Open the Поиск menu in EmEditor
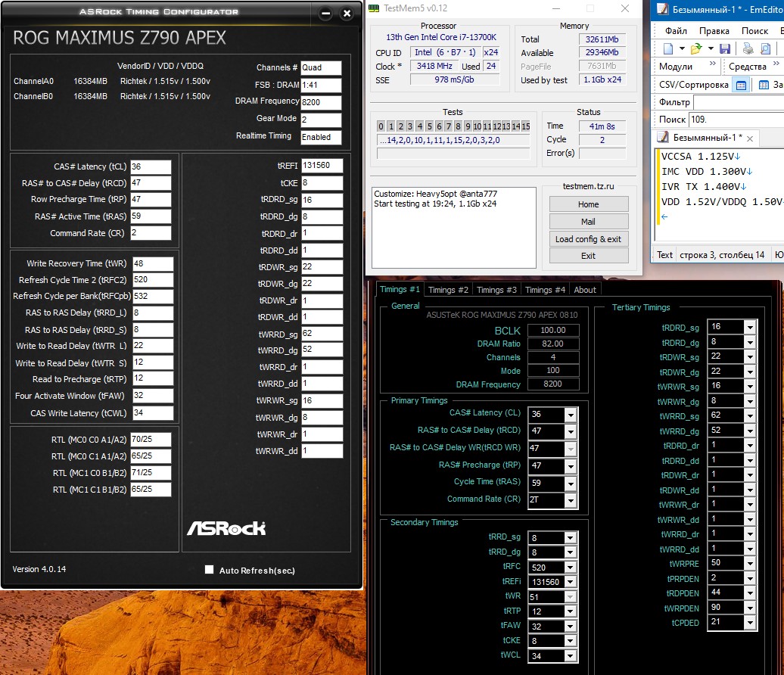The image size is (784, 675). pos(754,31)
